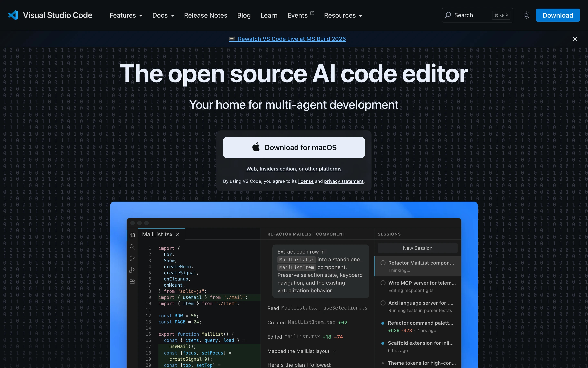Open the other platforms link

click(323, 169)
